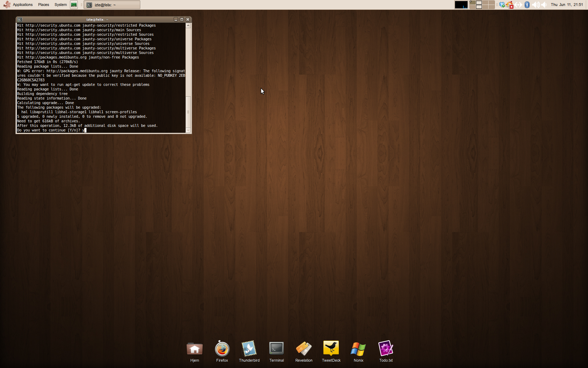The height and width of the screenshot is (368, 588).
Task: Launch Firefox from the dock
Action: [x=222, y=352]
